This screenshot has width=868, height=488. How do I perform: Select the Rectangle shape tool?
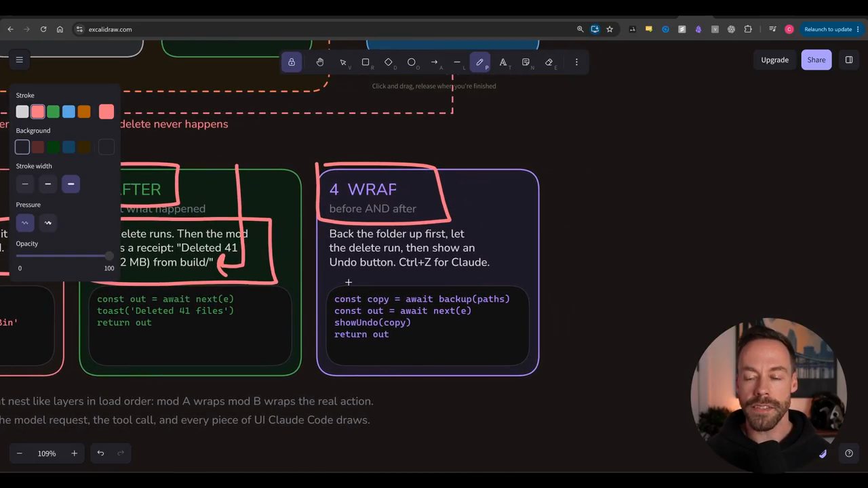[366, 62]
